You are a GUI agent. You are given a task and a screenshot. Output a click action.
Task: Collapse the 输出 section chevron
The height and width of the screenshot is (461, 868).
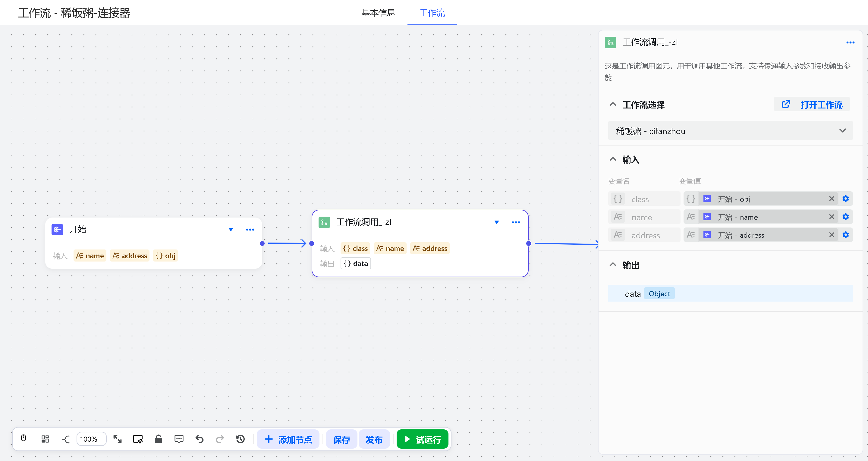(613, 265)
